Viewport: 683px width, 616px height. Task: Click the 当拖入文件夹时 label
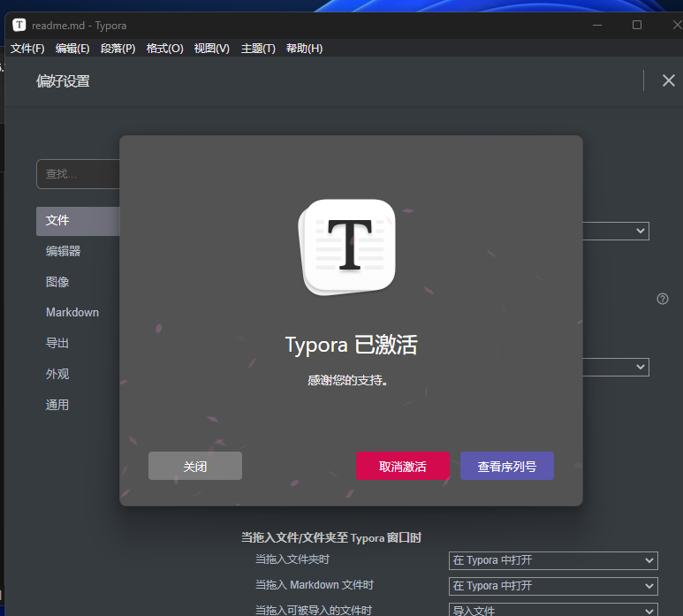tap(292, 559)
